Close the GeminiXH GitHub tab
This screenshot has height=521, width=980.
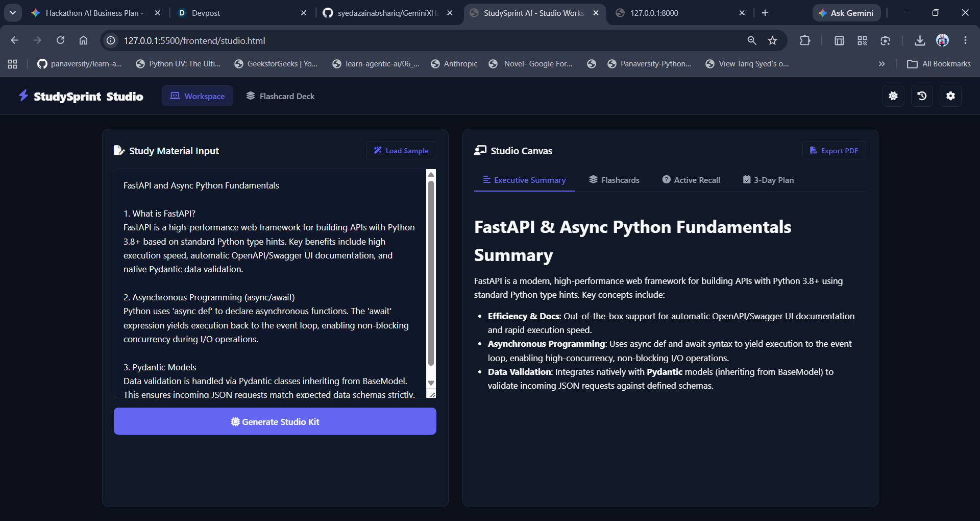coord(450,13)
